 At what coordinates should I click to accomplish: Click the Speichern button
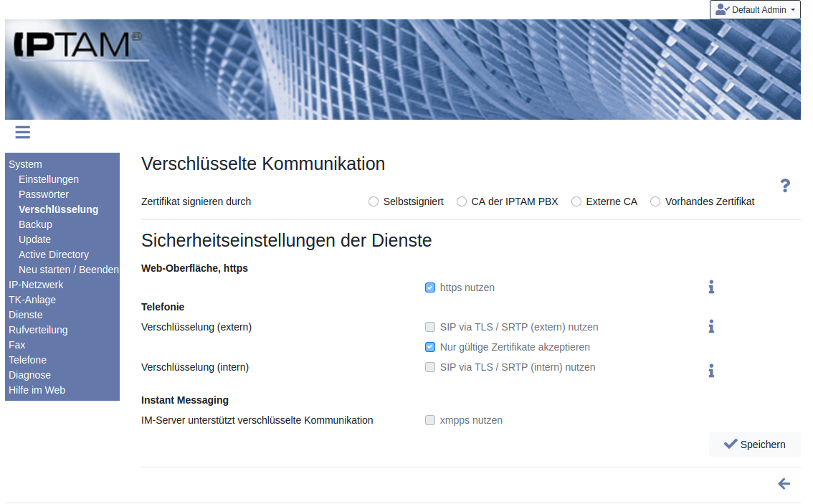[x=754, y=444]
